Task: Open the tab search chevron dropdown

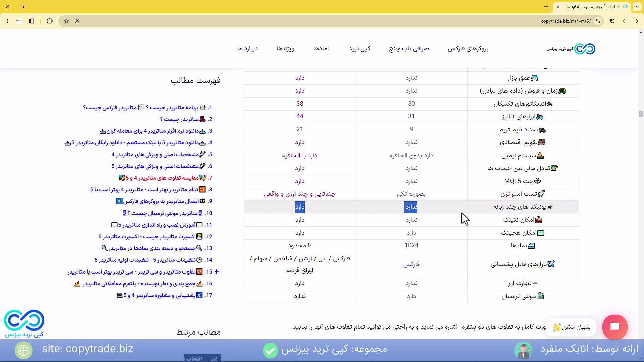Action: pos(637,7)
